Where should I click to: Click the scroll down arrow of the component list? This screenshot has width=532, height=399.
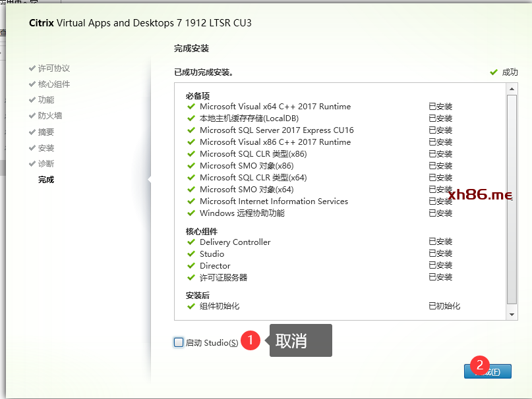(512, 315)
